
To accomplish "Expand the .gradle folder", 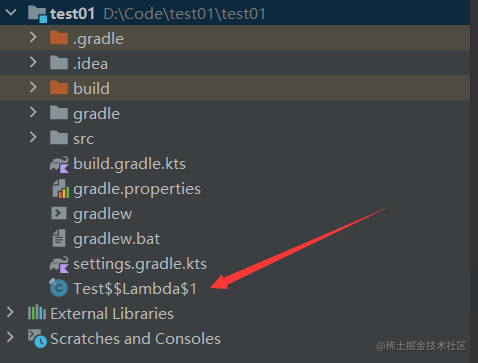I will tap(33, 37).
